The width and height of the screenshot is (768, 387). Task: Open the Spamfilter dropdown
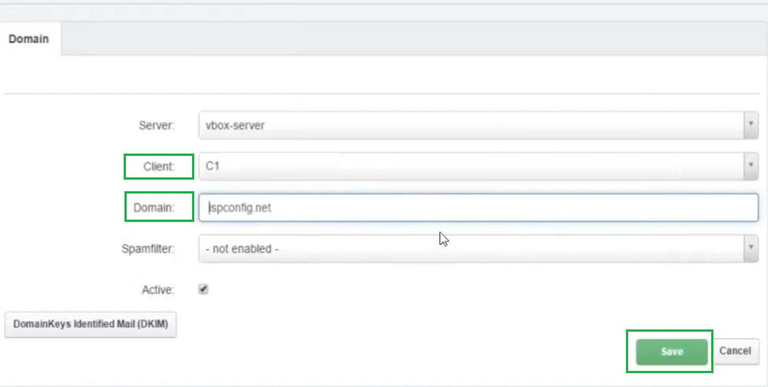(478, 248)
